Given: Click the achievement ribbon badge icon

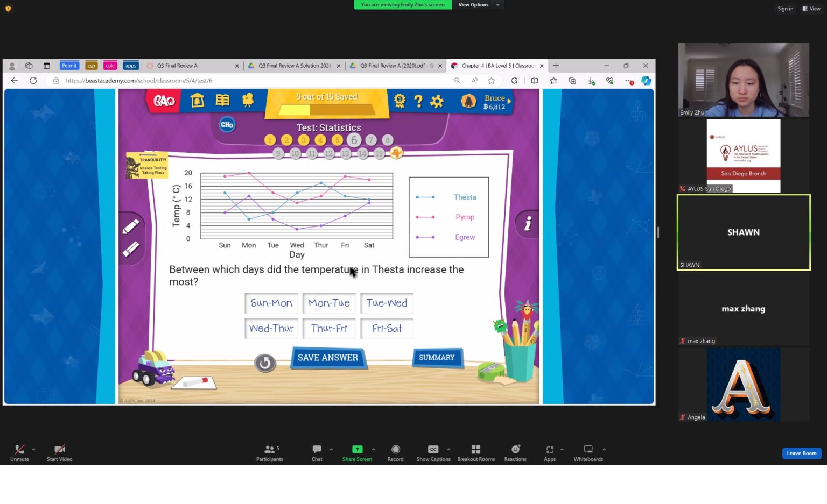Looking at the screenshot, I should click(x=400, y=101).
